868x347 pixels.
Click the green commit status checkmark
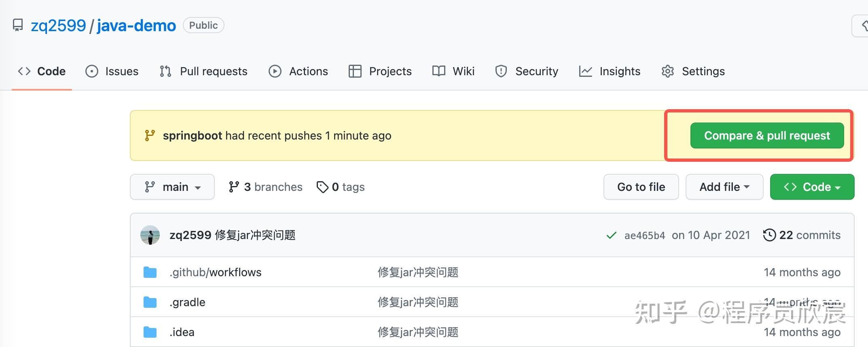click(x=611, y=235)
